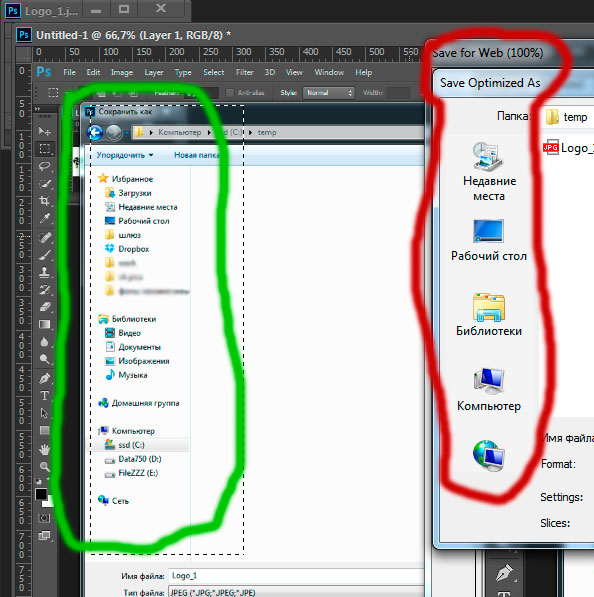Click the foreground black color swatch
Screen dimensions: 594x597
[x=41, y=494]
